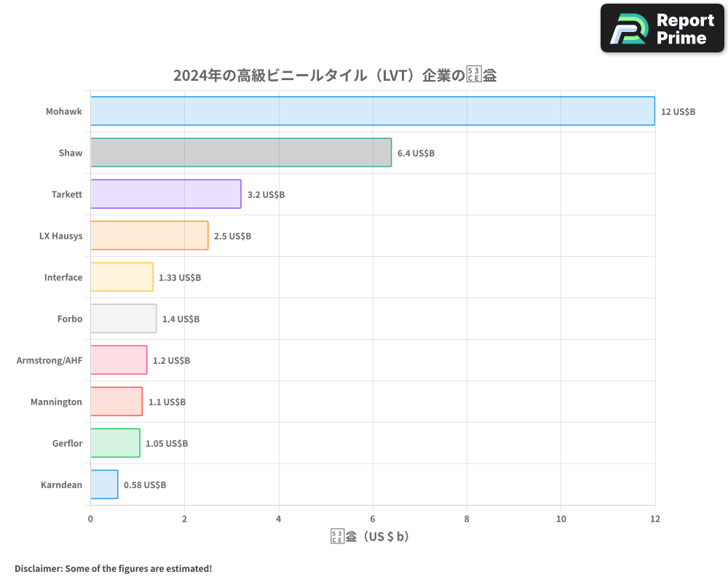728x582 pixels.
Task: Click the 0 mark on the x-axis
Action: coord(90,519)
